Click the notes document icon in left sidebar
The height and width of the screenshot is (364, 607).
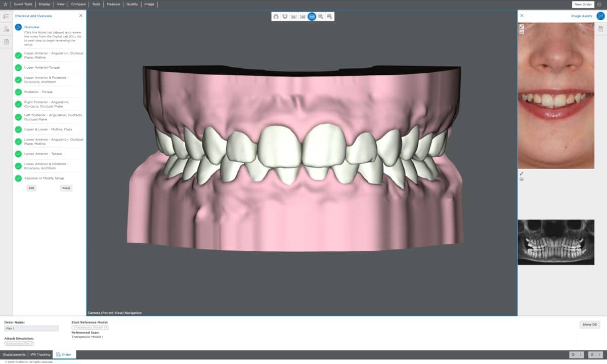point(6,41)
